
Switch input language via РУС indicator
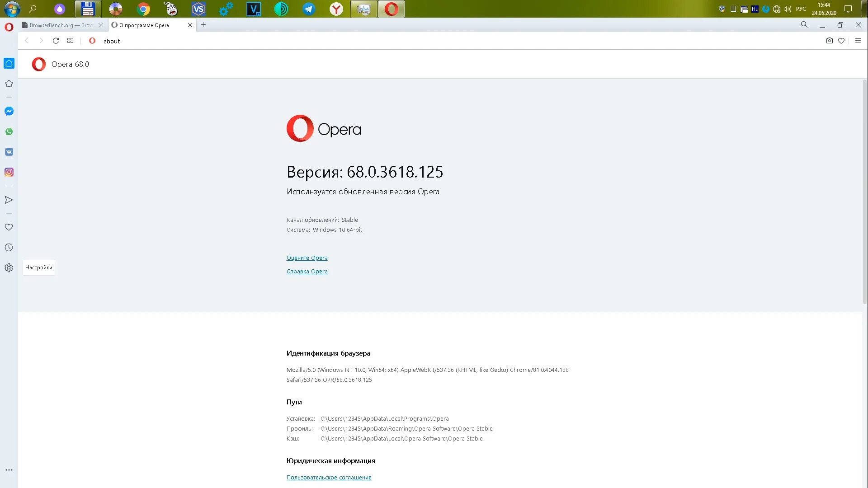(801, 9)
